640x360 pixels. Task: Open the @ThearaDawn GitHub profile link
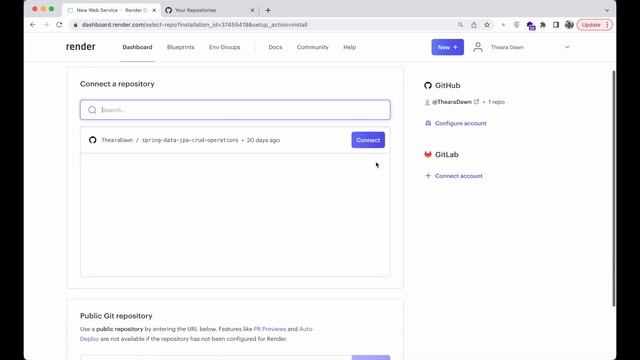452,102
